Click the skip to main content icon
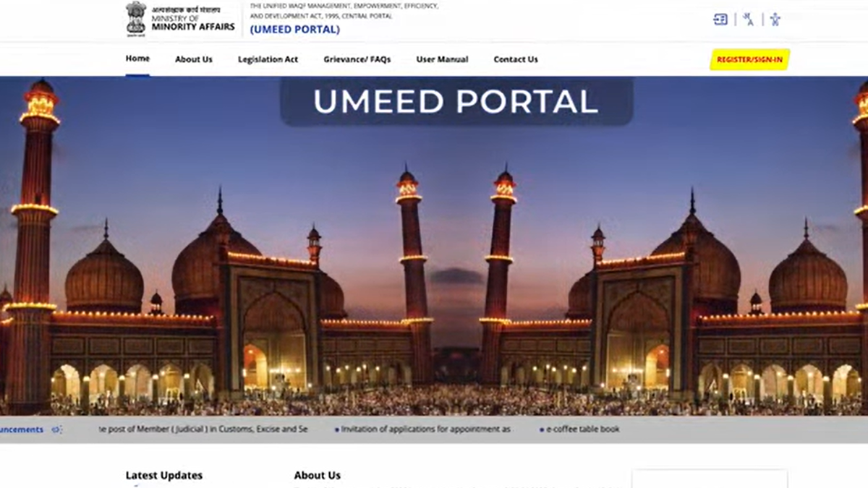The width and height of the screenshot is (868, 488). (720, 20)
